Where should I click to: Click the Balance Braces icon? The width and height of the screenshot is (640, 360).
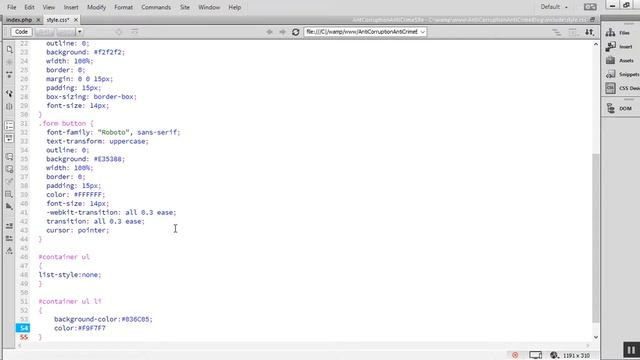[x=9, y=107]
